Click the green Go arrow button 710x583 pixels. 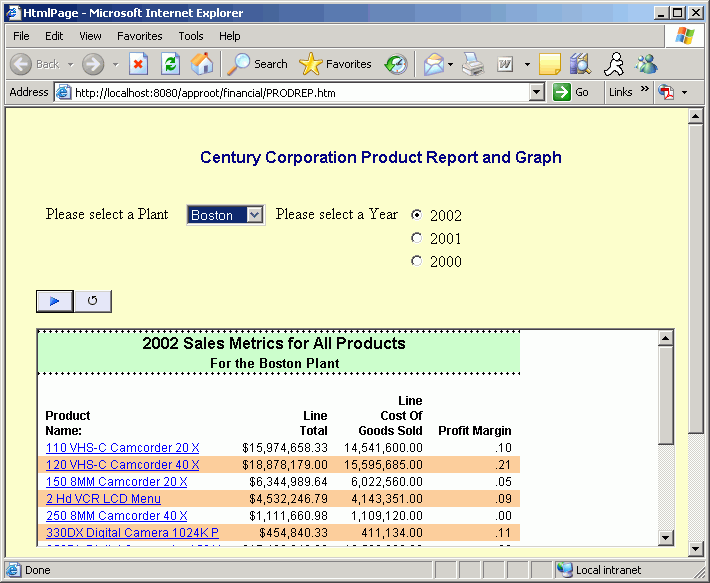click(x=562, y=92)
